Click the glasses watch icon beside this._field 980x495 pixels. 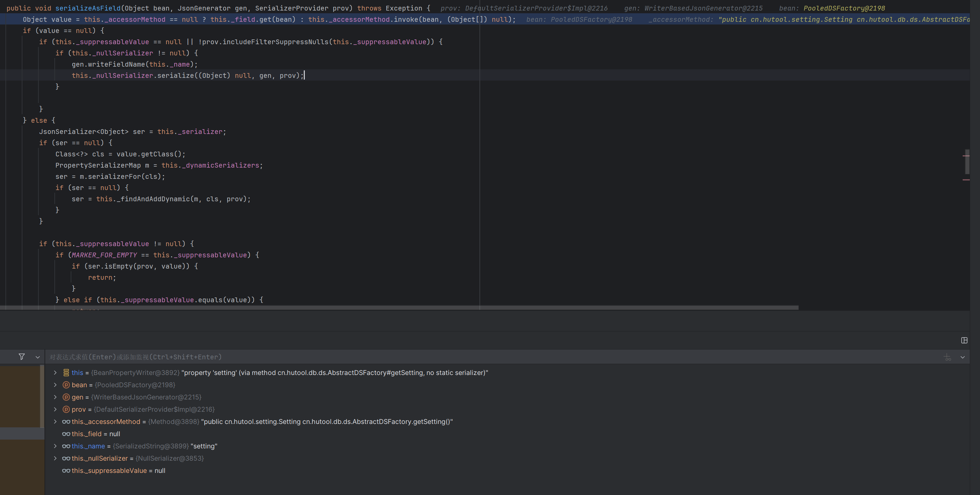(66, 434)
